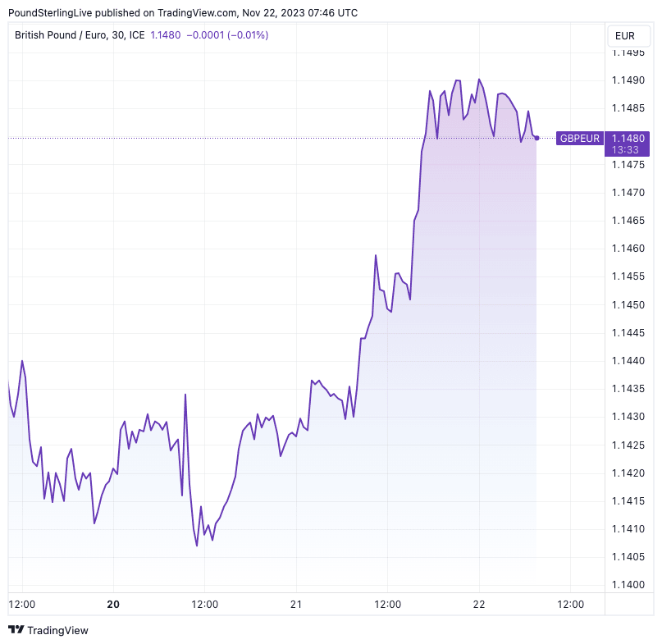
Task: Click the 1.1400 price axis label
Action: point(628,584)
